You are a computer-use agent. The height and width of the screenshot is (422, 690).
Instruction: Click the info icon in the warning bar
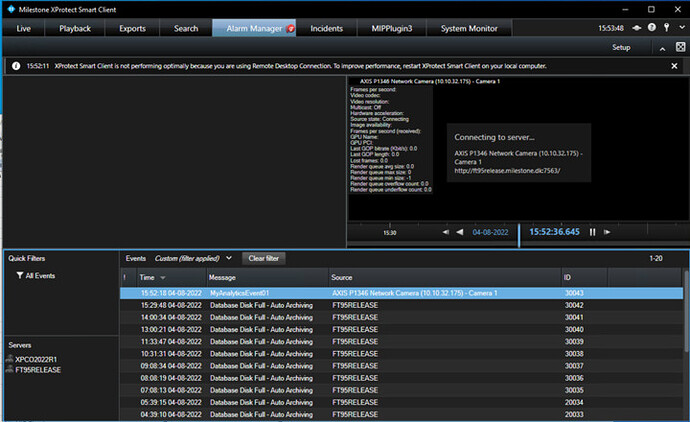(16, 66)
